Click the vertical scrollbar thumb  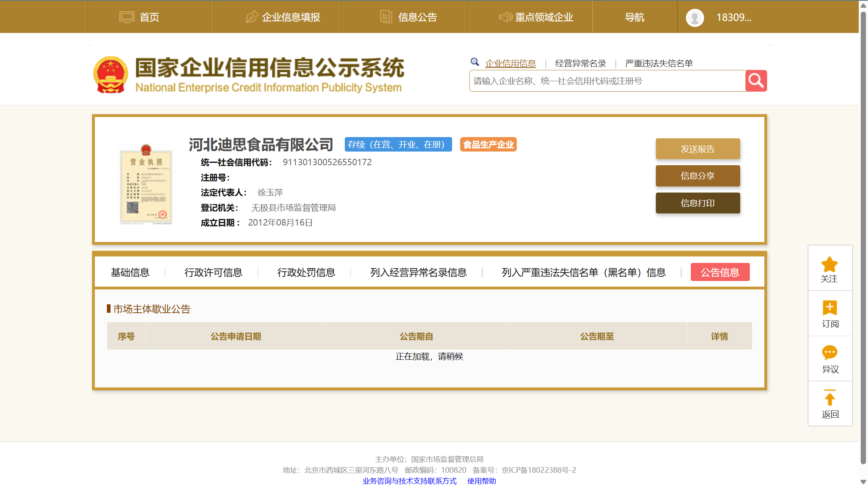863,237
